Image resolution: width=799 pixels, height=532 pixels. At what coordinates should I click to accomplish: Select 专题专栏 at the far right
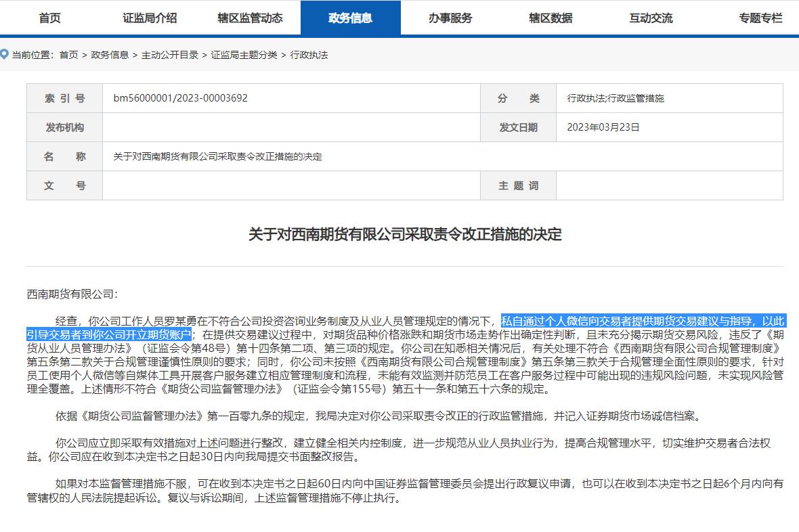(x=760, y=18)
